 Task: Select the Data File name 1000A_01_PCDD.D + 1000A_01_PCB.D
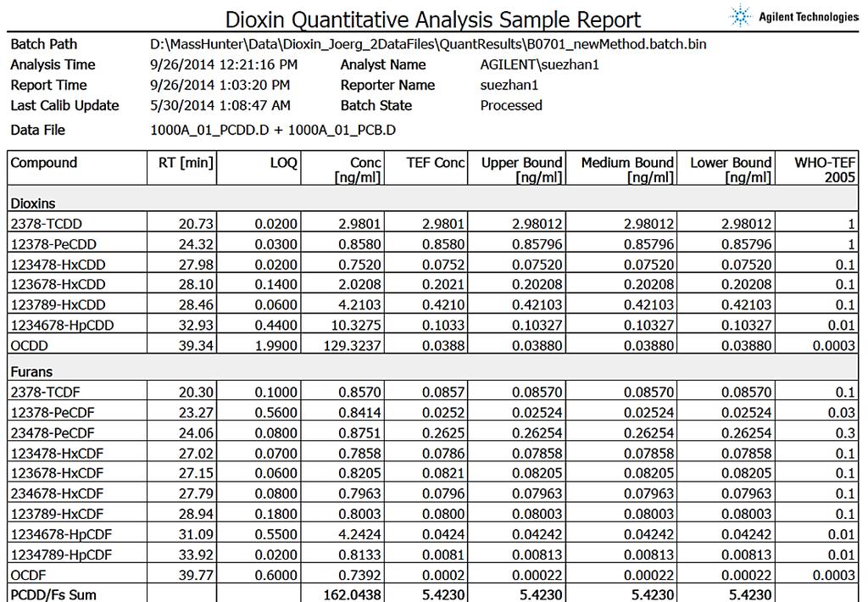[273, 130]
